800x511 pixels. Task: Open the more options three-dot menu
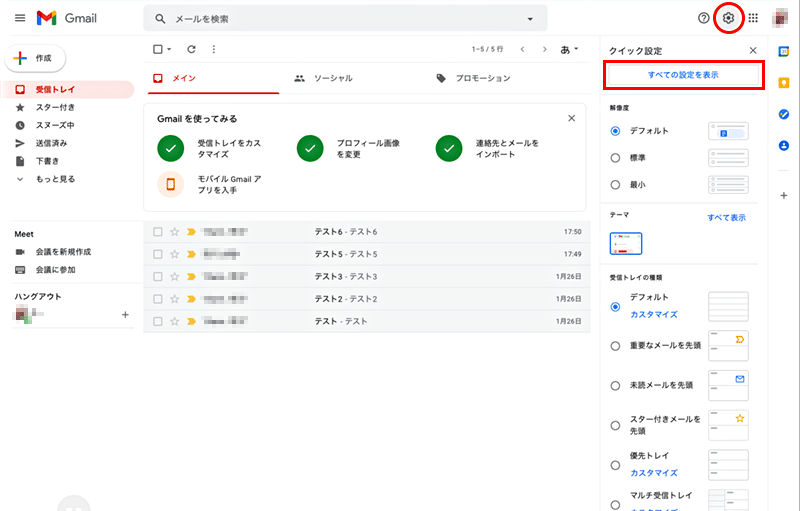(214, 49)
